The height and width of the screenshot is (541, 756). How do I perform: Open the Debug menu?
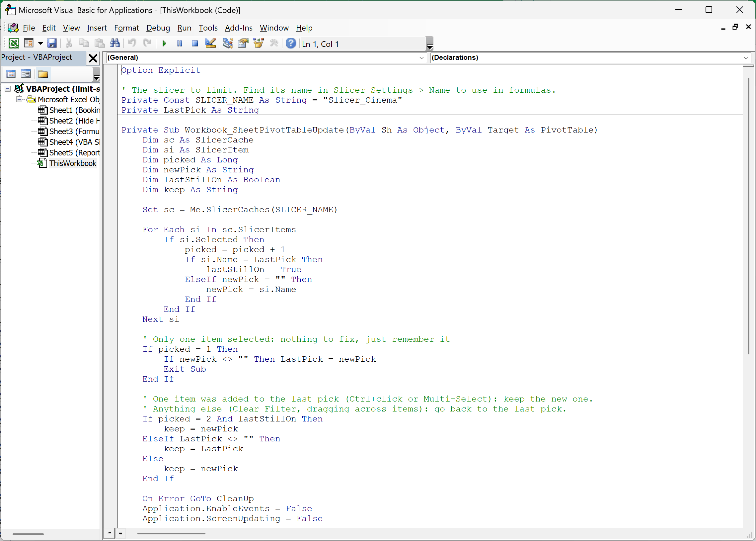point(158,28)
